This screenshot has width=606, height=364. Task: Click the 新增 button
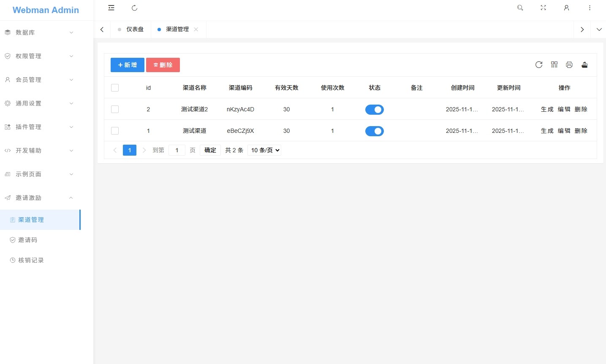(128, 65)
